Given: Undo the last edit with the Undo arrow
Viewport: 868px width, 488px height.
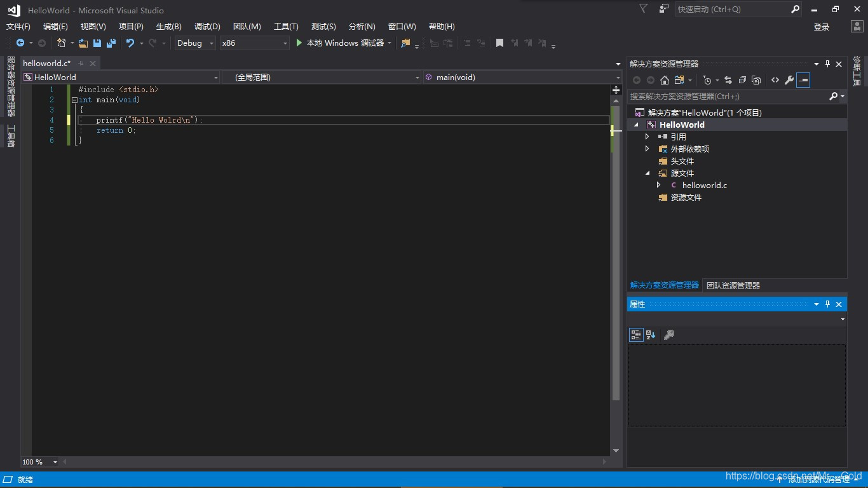Looking at the screenshot, I should [130, 43].
